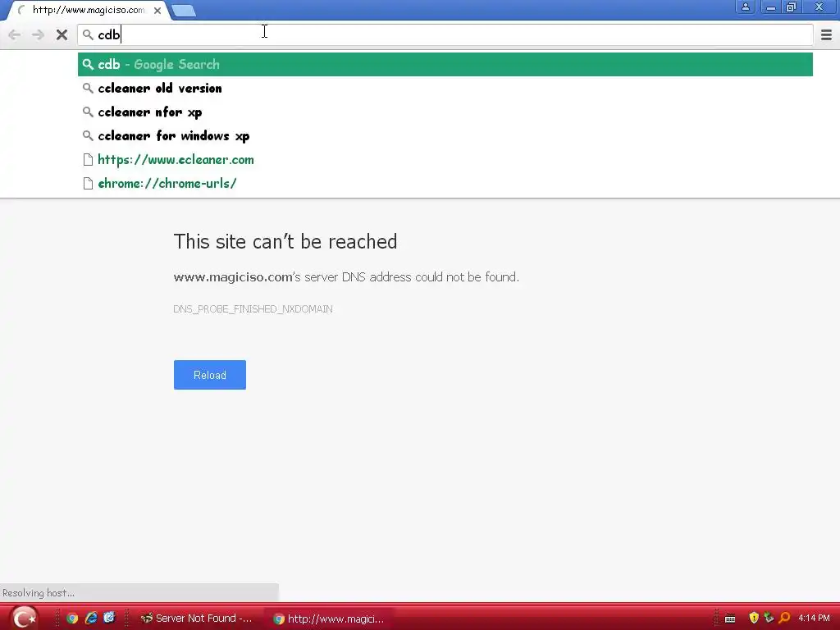The height and width of the screenshot is (630, 840).
Task: Open the yellow shield security tray icon
Action: 754,619
